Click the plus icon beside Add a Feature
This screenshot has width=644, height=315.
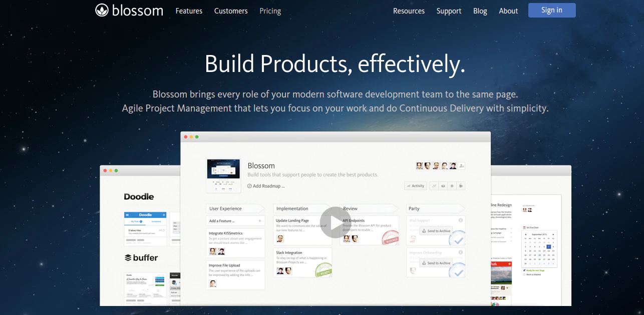coord(260,220)
